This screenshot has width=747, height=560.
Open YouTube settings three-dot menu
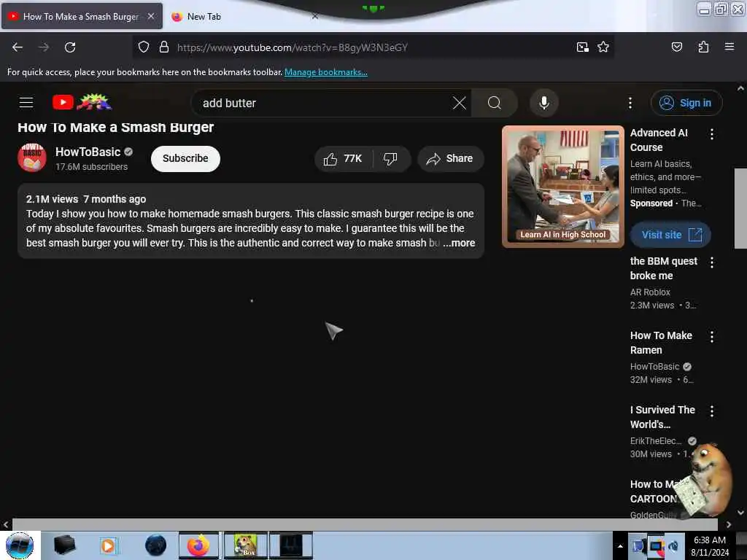(630, 103)
